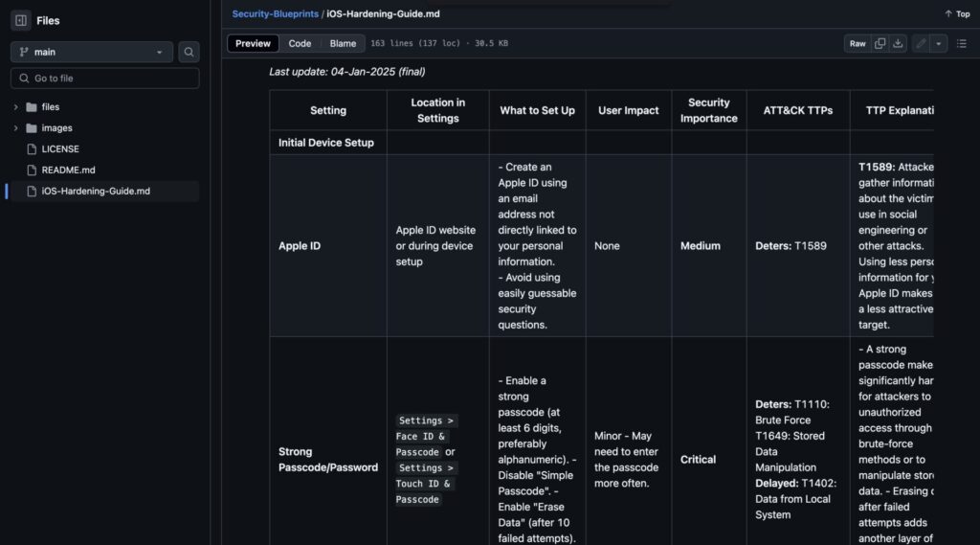980x545 pixels.
Task: Click the README.md file icon
Action: 32,170
